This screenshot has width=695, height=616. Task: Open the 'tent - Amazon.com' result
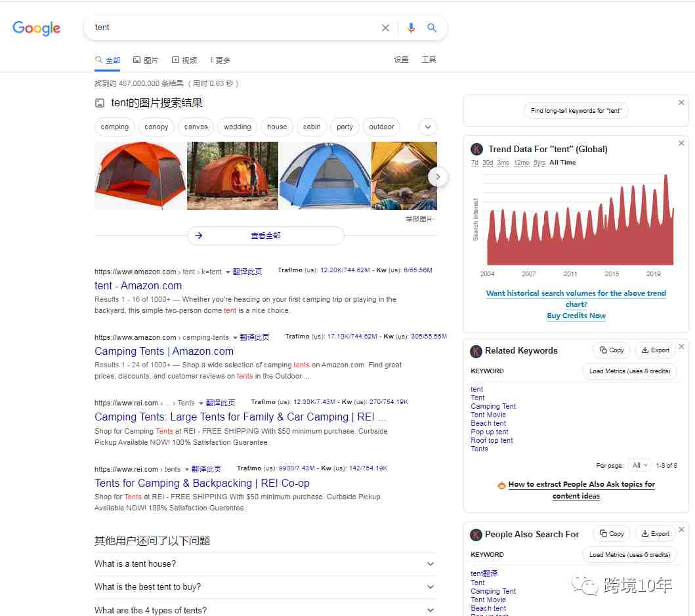pos(138,286)
